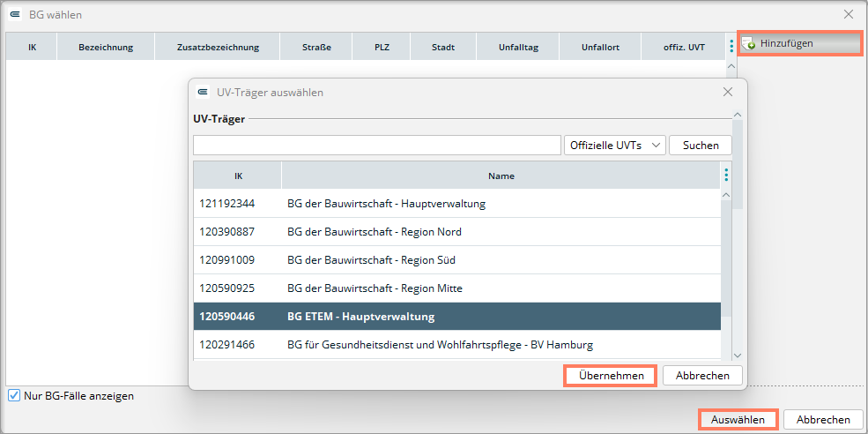This screenshot has width=868, height=434.
Task: Click the app logo in BG wählen title bar
Action: tap(16, 14)
